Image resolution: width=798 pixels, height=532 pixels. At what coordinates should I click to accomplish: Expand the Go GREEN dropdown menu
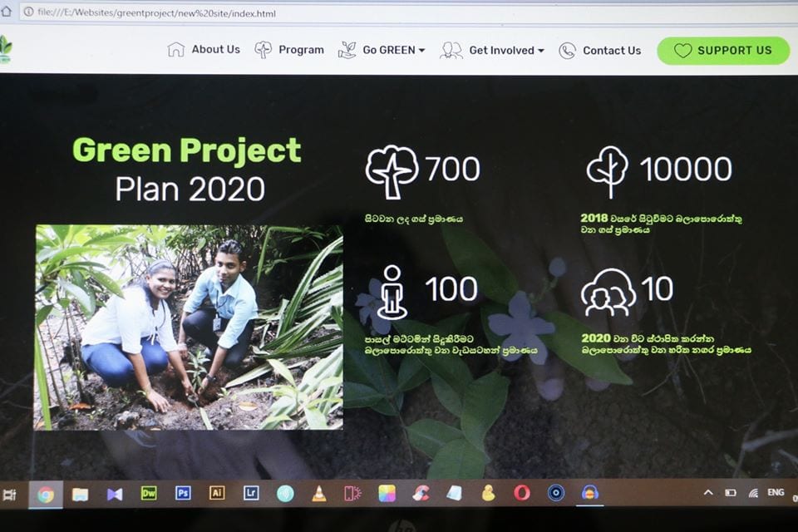pyautogui.click(x=382, y=50)
